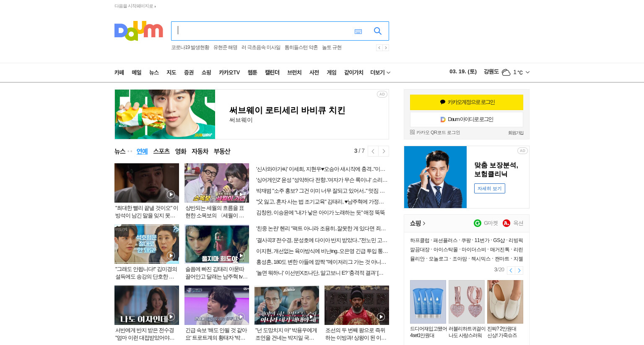Click the Daum logo
Screen dimensions: 644x345
point(138,31)
